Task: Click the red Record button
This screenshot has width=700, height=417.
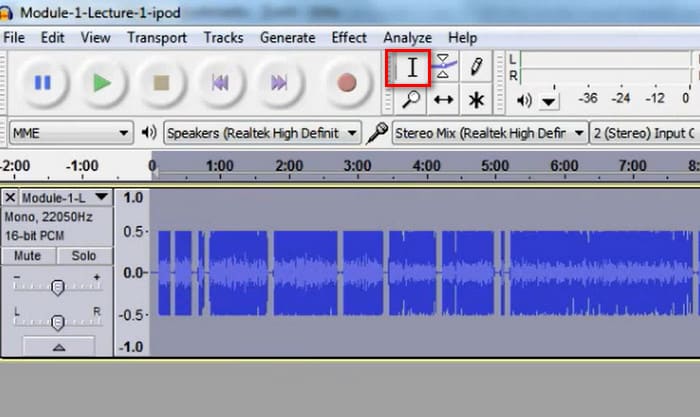Action: [x=346, y=83]
